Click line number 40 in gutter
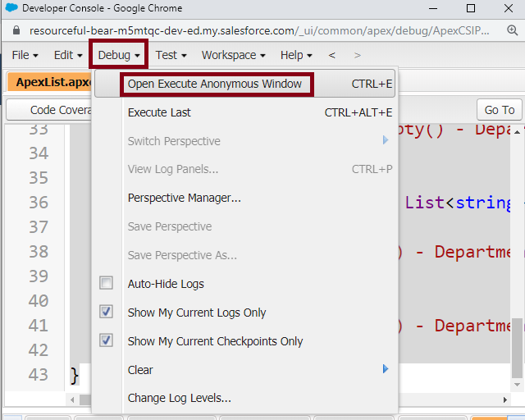The width and height of the screenshot is (525, 420). click(x=39, y=301)
